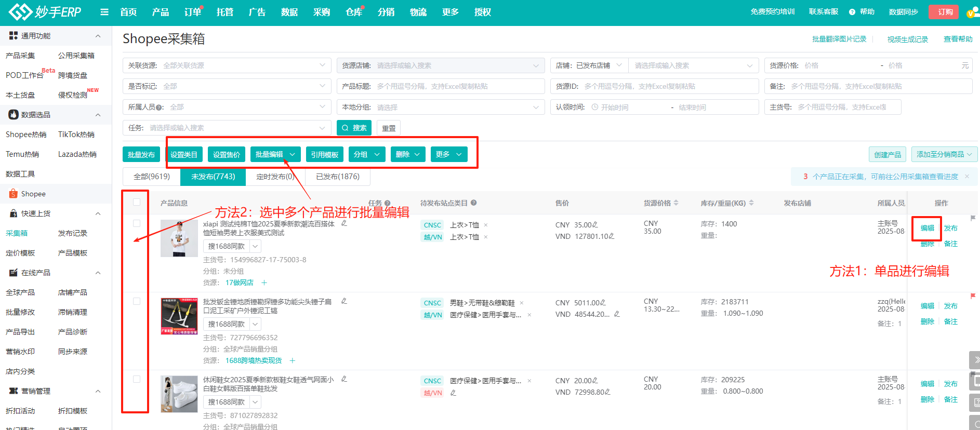980x430 pixels.
Task: Toggle the hamburger sidebar collapse icon
Action: coord(104,12)
